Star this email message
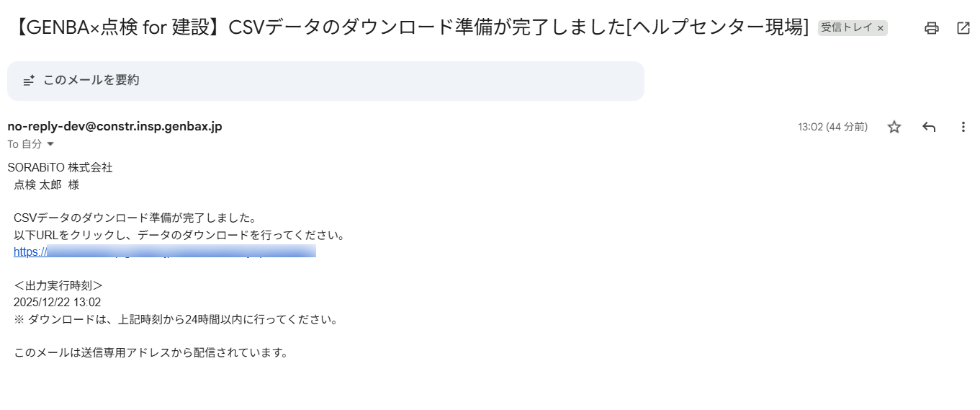Screen dimensions: 980x410 tap(894, 127)
